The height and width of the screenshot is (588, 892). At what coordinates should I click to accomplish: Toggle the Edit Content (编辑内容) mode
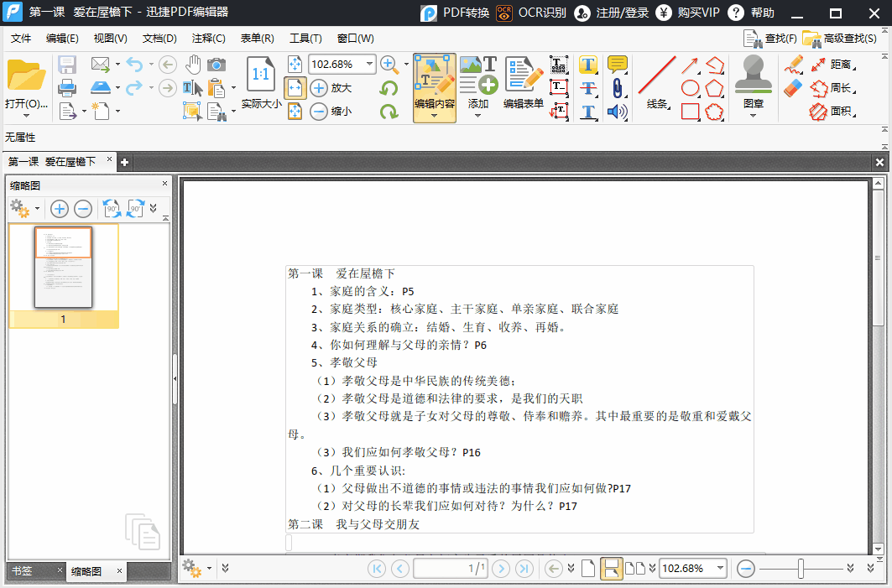coord(435,88)
